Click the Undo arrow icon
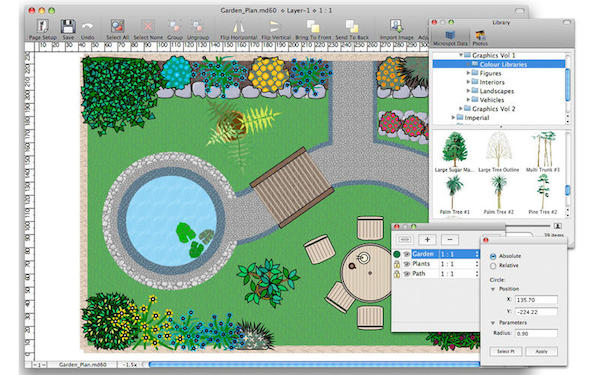 pos(88,27)
